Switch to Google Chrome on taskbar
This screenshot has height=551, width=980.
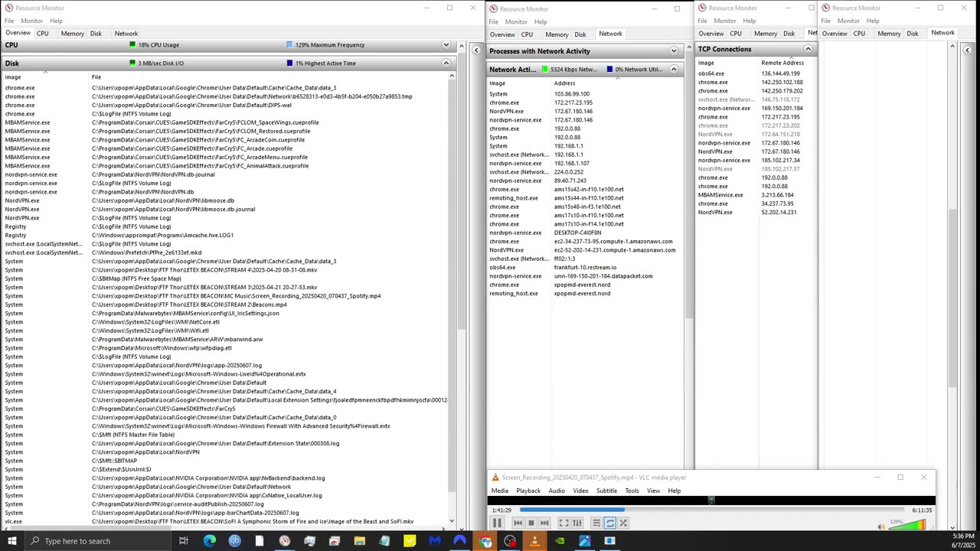click(x=485, y=541)
